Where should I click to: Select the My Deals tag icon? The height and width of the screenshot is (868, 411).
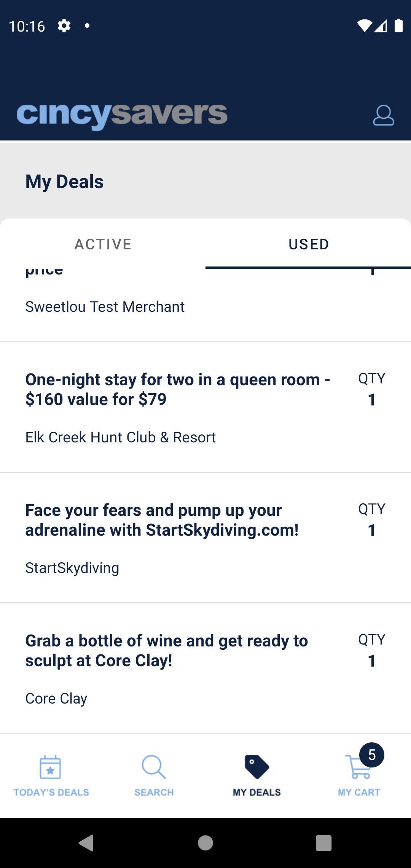click(x=257, y=767)
